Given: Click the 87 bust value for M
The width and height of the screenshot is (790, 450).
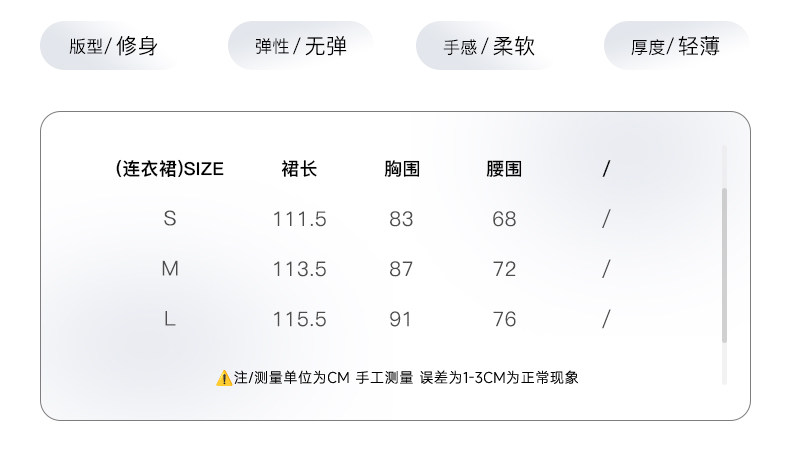Looking at the screenshot, I should (401, 269).
